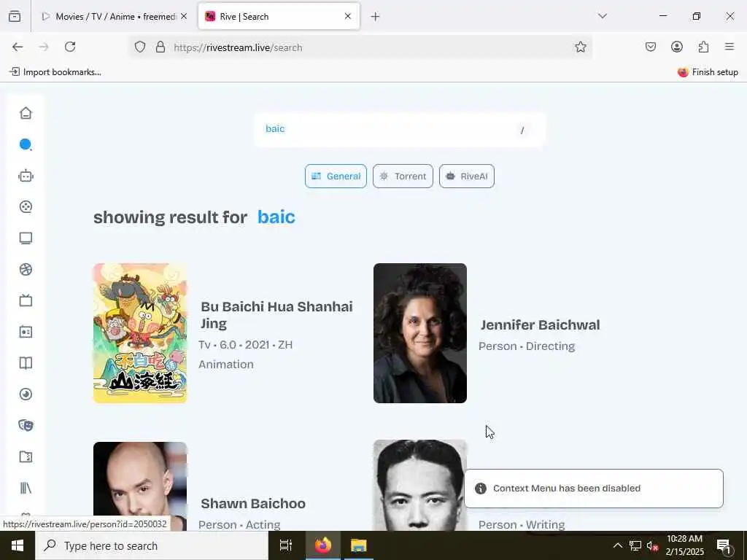Open the network tray icon

(x=635, y=545)
